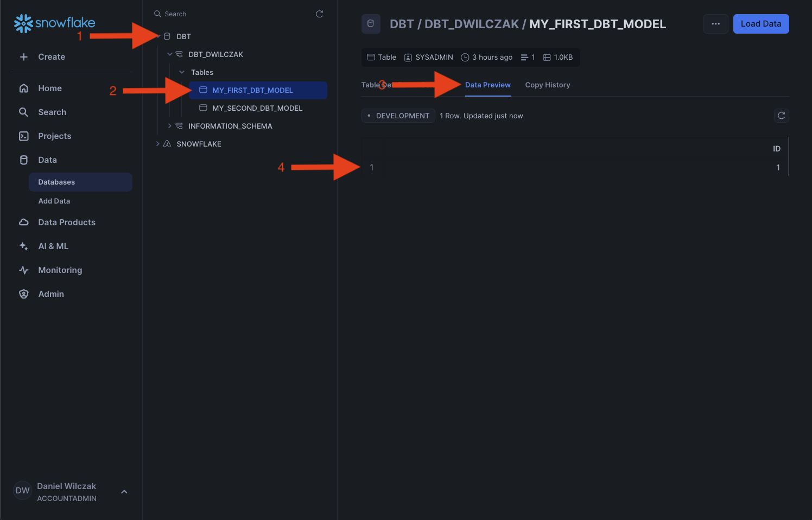Viewport: 812px width, 520px height.
Task: Click the Load Data button
Action: tap(761, 24)
